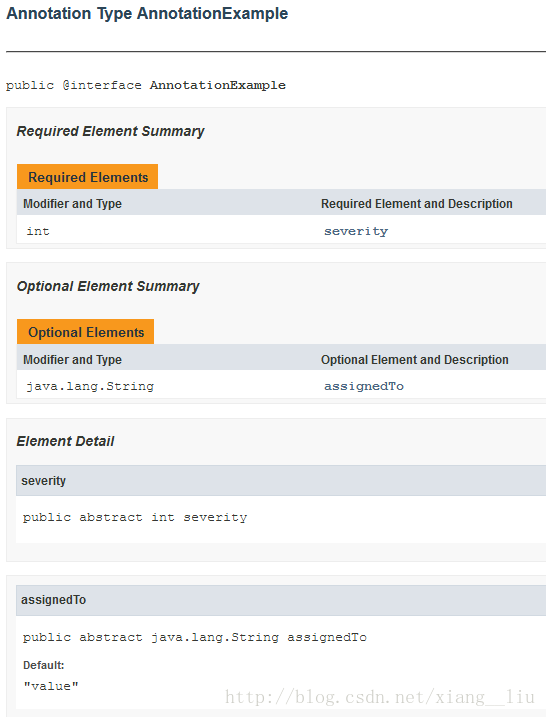Viewport: 546px width, 717px height.
Task: Select the Required Elements tab
Action: coord(87,177)
